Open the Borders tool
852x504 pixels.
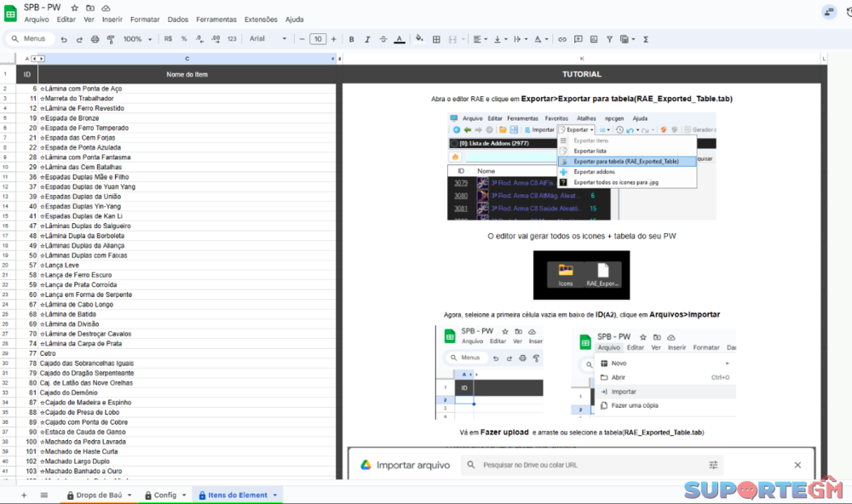coord(436,39)
